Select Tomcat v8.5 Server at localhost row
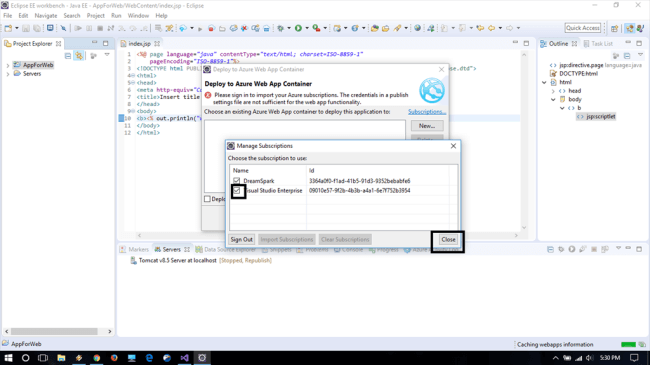This screenshot has width=650, height=365. [201, 260]
